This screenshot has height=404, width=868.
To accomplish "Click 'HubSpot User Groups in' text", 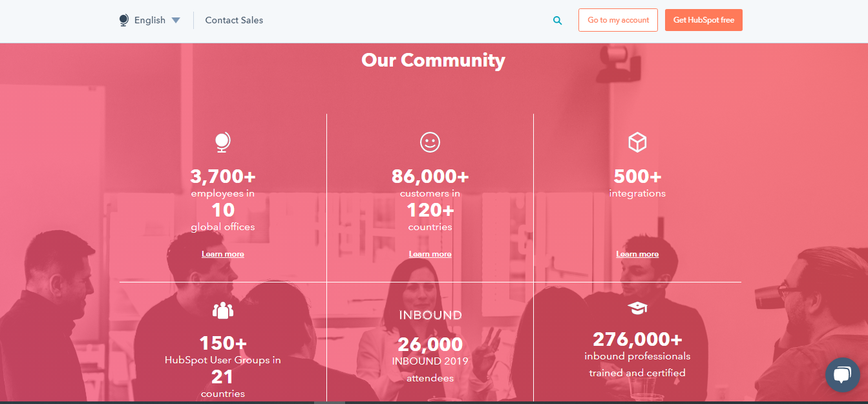I will pyautogui.click(x=223, y=360).
